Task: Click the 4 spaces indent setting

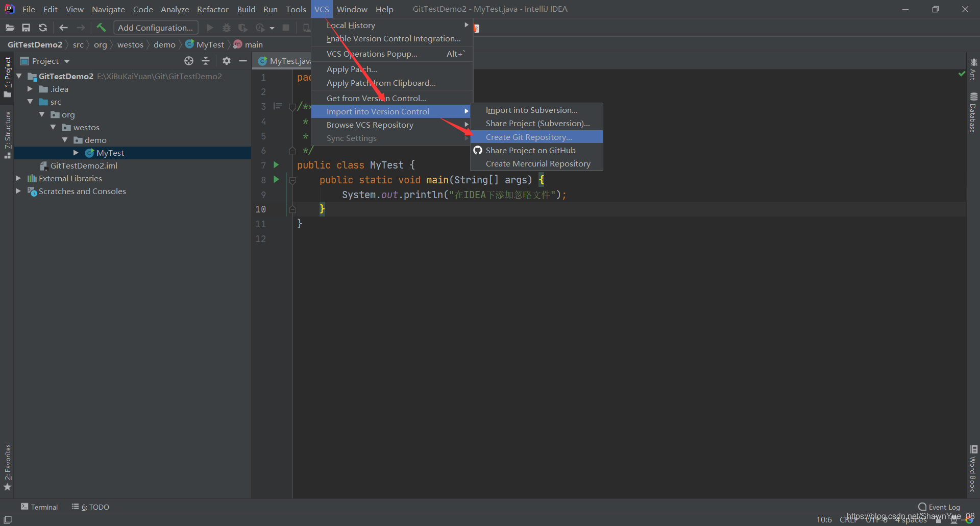Action: point(911,520)
